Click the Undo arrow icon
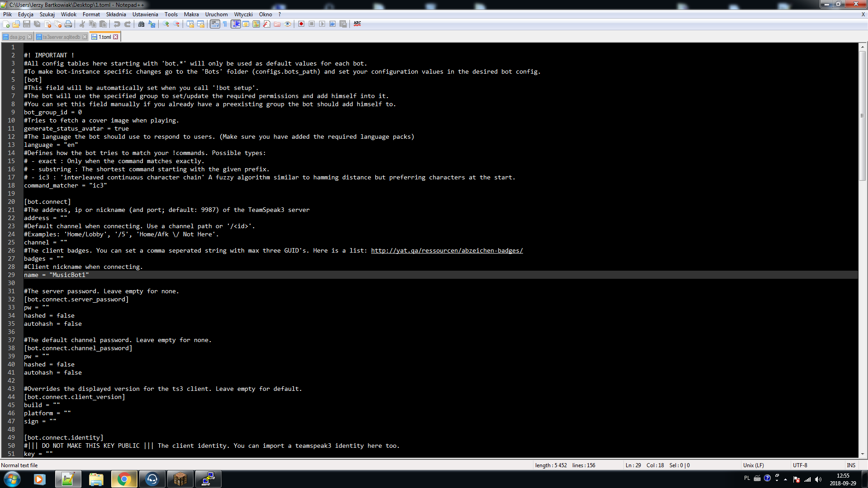This screenshot has width=868, height=488. pyautogui.click(x=117, y=24)
